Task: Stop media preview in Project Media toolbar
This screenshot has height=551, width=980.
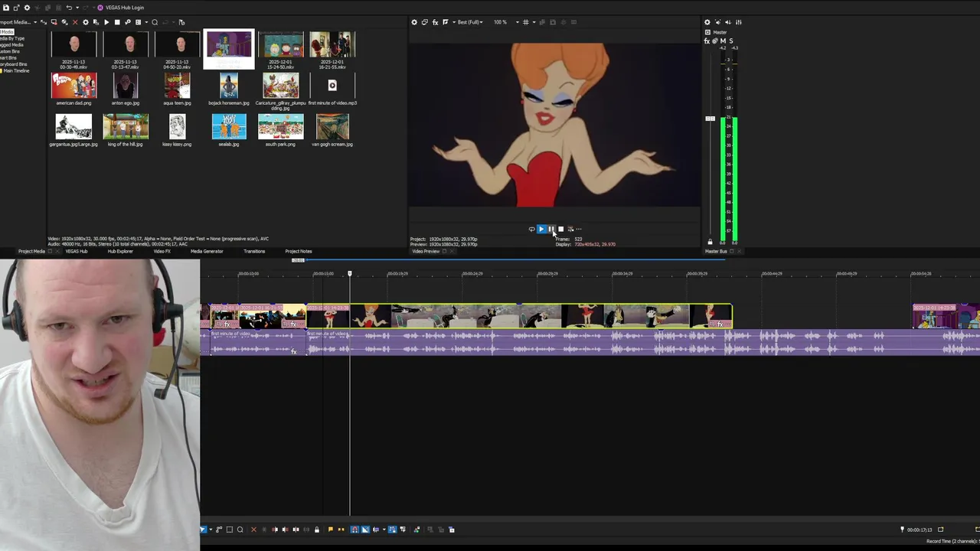Action: click(117, 22)
